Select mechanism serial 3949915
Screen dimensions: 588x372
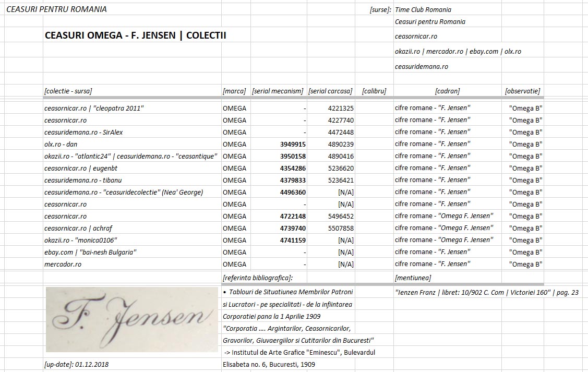[293, 145]
